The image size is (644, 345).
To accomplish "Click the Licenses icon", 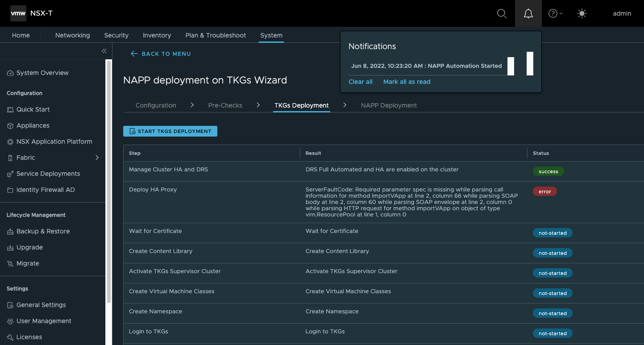I will [x=10, y=337].
